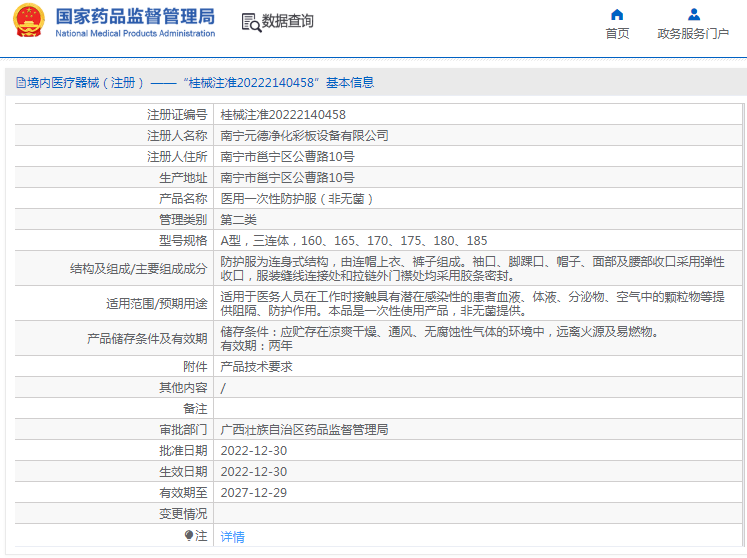Click the 防护服为连身式结构 description
This screenshot has width=747, height=558.
click(x=472, y=269)
